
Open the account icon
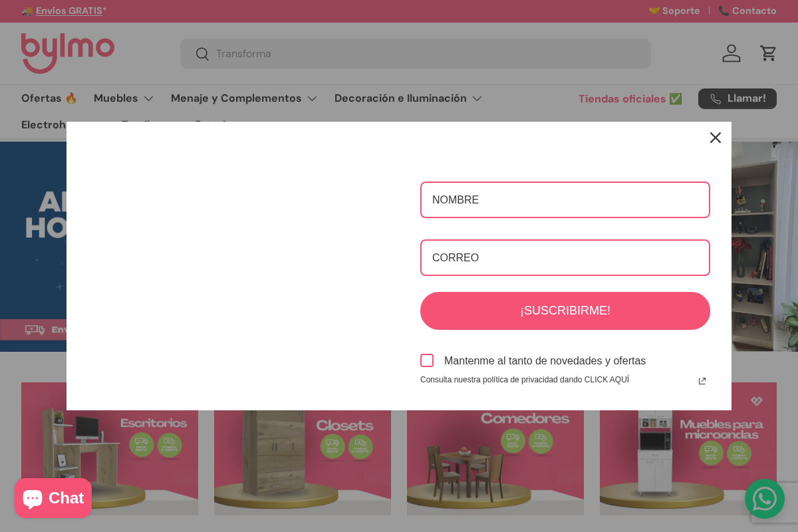731,53
